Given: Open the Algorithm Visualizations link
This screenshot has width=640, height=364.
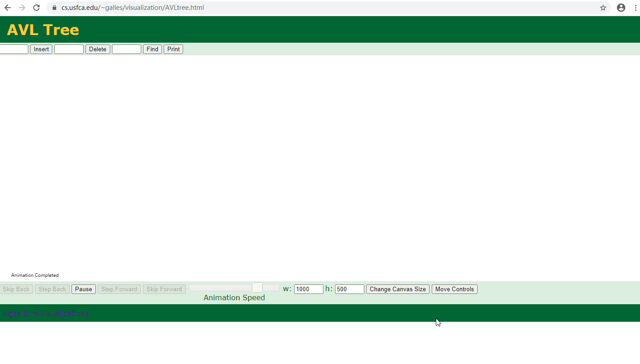Looking at the screenshot, I should coord(45,313).
